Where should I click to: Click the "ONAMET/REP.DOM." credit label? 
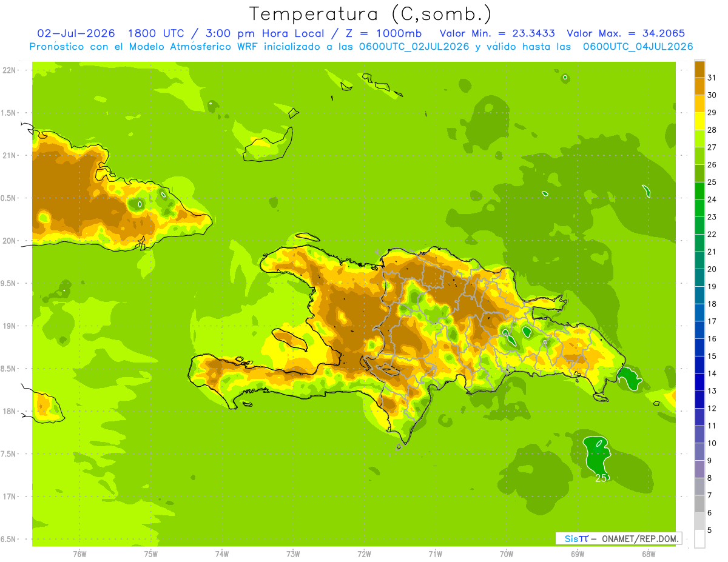(x=639, y=538)
